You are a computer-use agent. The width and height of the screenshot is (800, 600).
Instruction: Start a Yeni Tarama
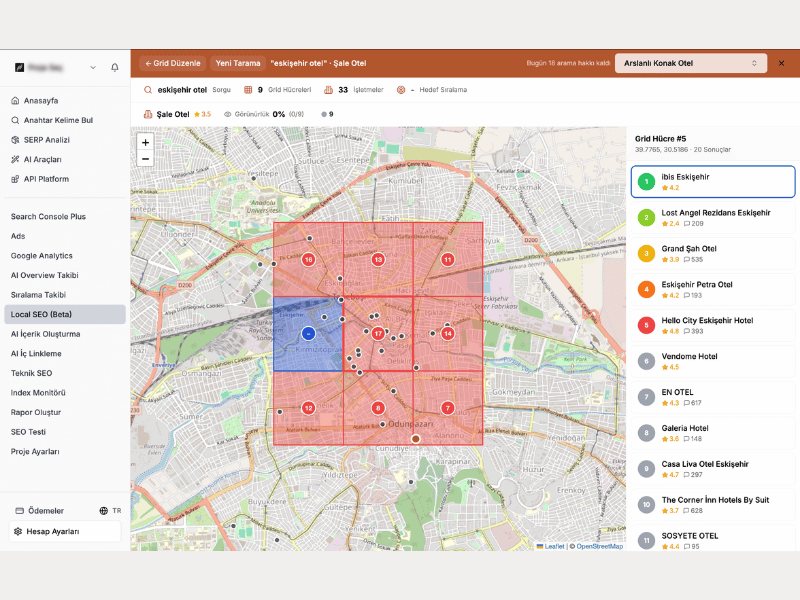pos(238,63)
